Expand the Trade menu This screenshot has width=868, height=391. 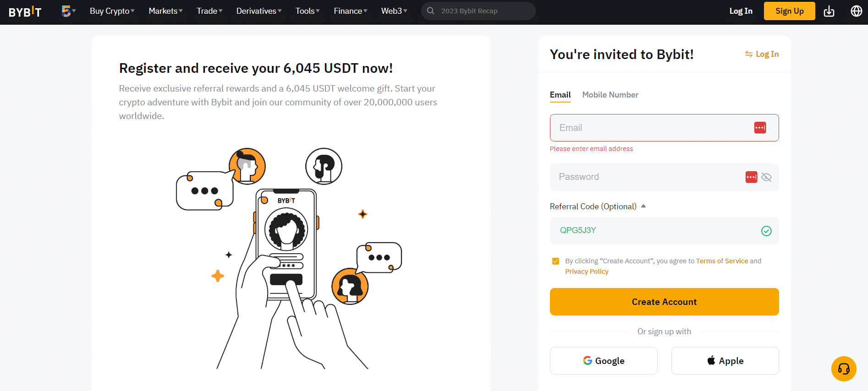(x=209, y=11)
